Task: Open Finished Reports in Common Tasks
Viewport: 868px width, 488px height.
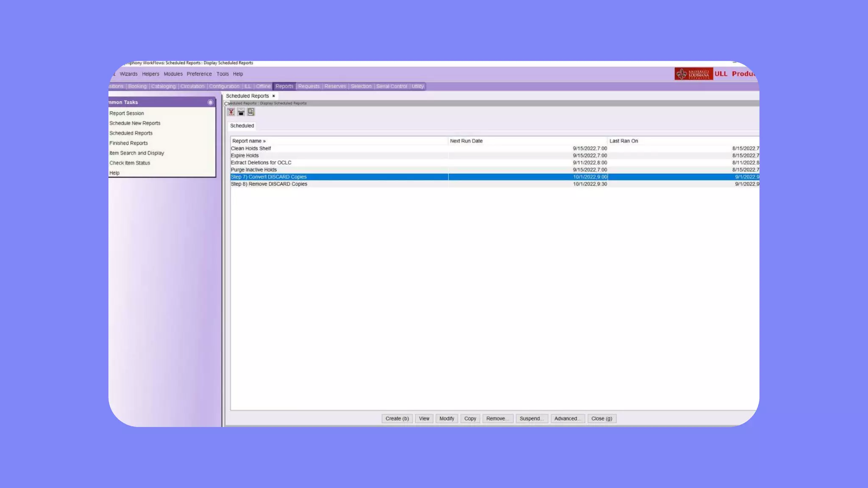Action: pos(128,143)
